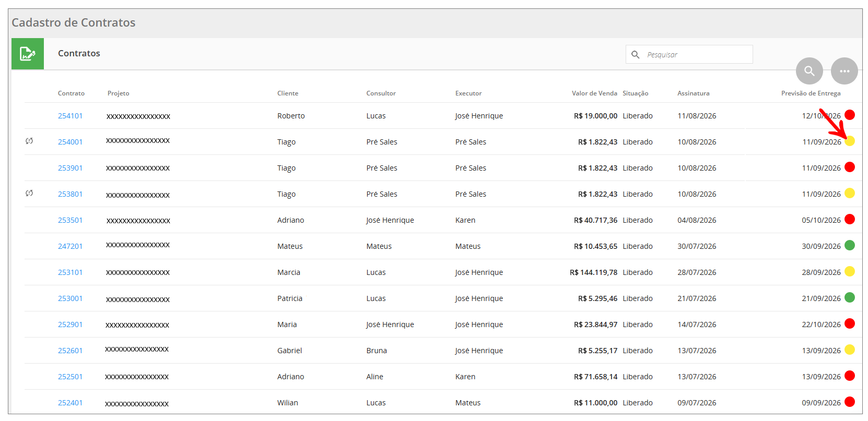Open contract link 252901

[x=70, y=324]
